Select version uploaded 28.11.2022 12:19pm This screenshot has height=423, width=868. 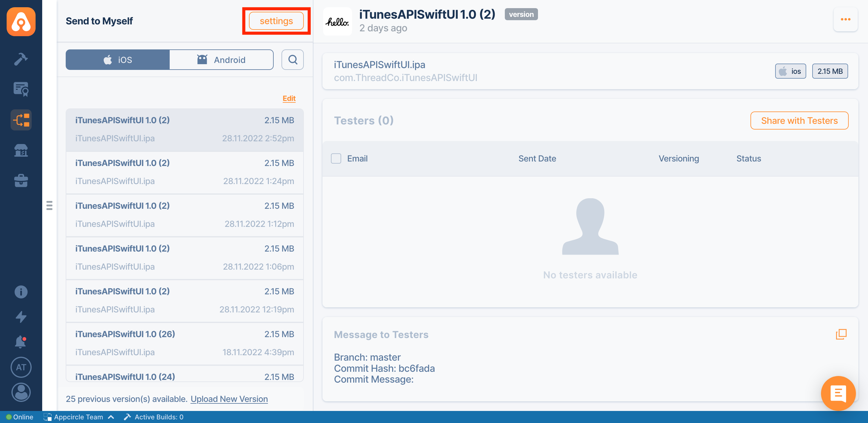[185, 300]
